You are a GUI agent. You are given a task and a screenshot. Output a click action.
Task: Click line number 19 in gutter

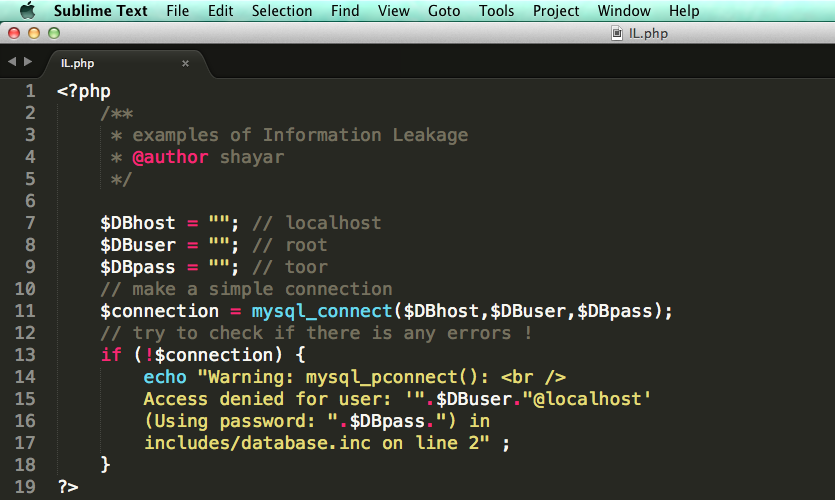(x=25, y=486)
